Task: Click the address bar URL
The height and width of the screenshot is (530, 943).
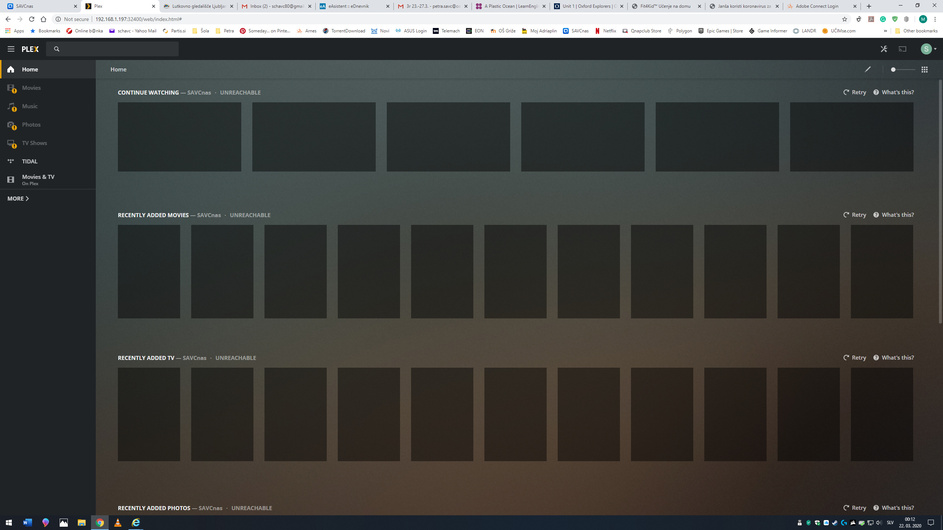Action: click(138, 19)
